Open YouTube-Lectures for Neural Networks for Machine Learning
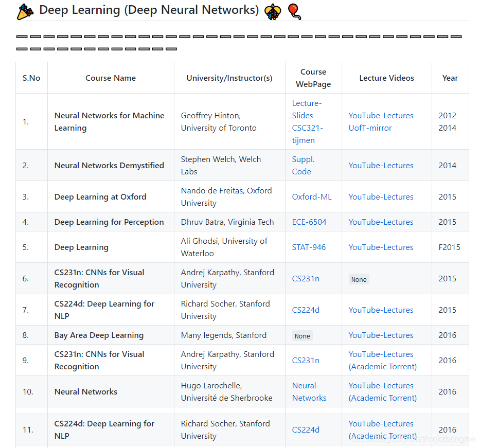 click(381, 116)
